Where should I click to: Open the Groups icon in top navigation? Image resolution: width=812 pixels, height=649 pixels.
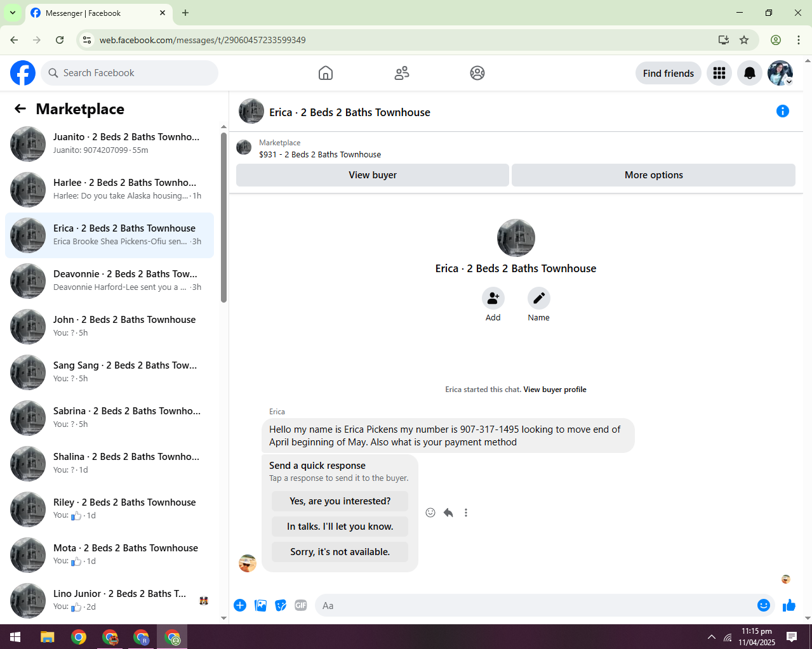tap(477, 73)
